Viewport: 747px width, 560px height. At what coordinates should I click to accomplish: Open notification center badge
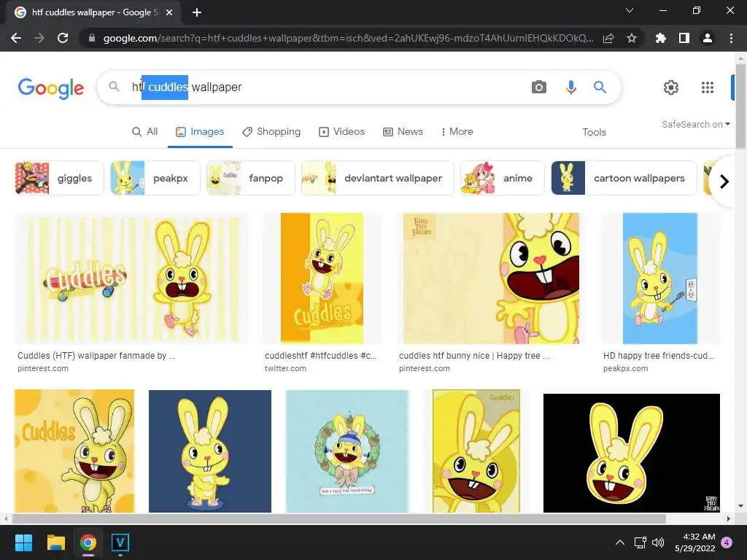(x=727, y=542)
